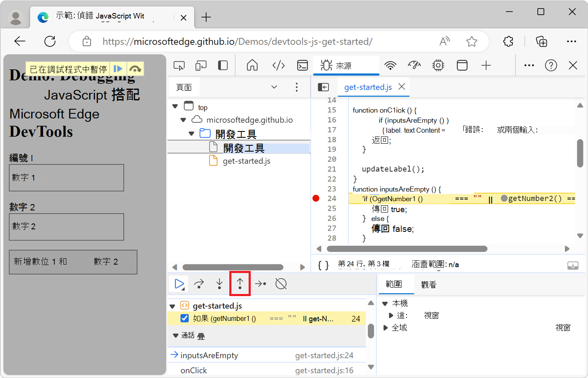
Task: Collapse the top frame tree node
Action: coord(175,107)
